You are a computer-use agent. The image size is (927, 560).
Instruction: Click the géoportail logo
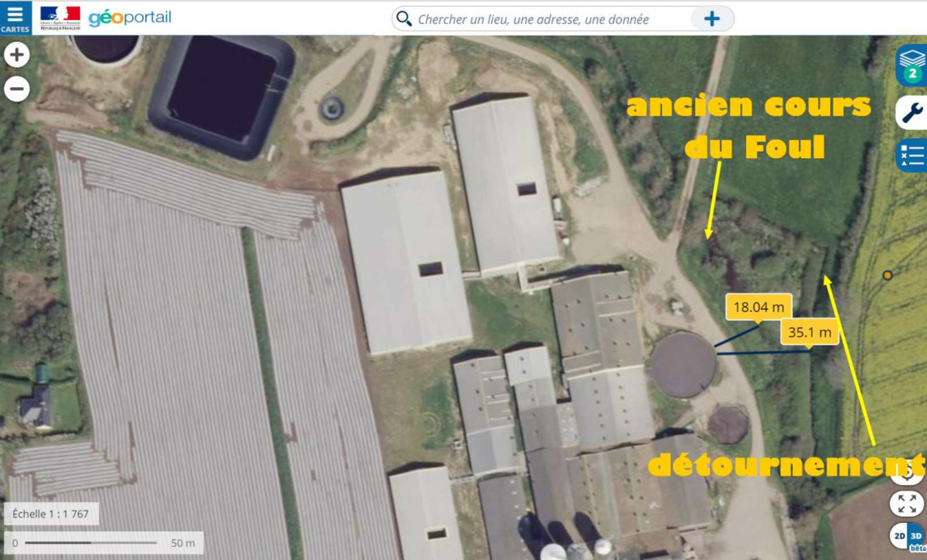point(130,17)
